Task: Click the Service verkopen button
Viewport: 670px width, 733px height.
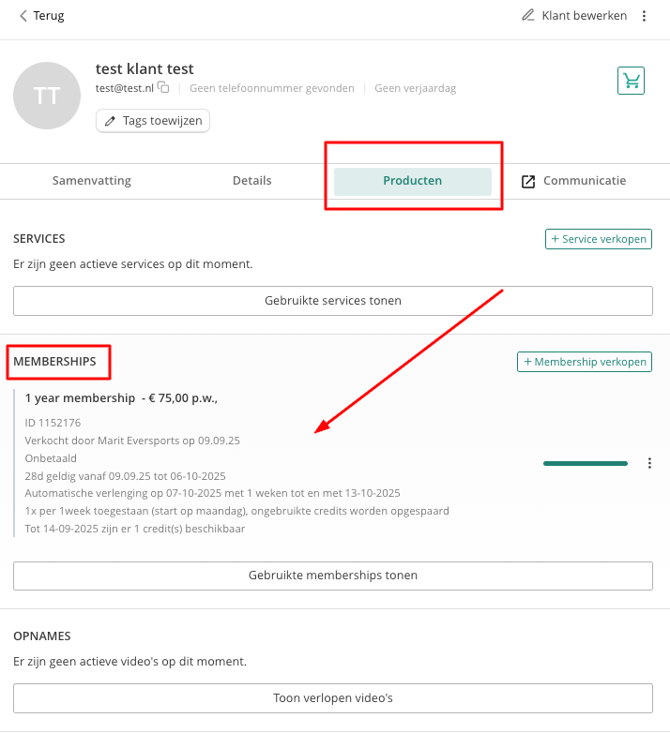Action: click(x=598, y=239)
